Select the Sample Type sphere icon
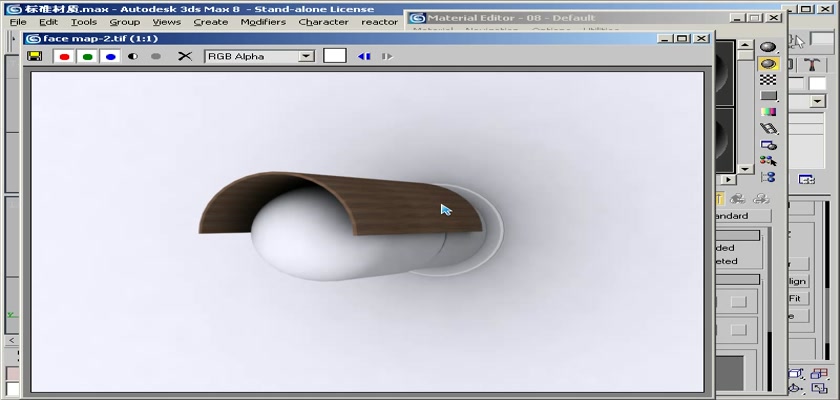840x400 pixels. [768, 47]
